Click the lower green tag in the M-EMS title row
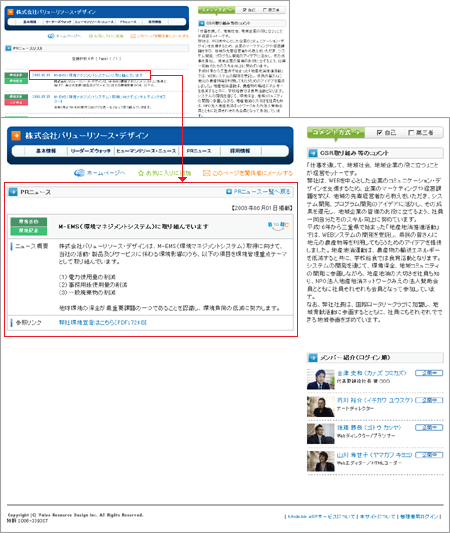 pos(29,230)
